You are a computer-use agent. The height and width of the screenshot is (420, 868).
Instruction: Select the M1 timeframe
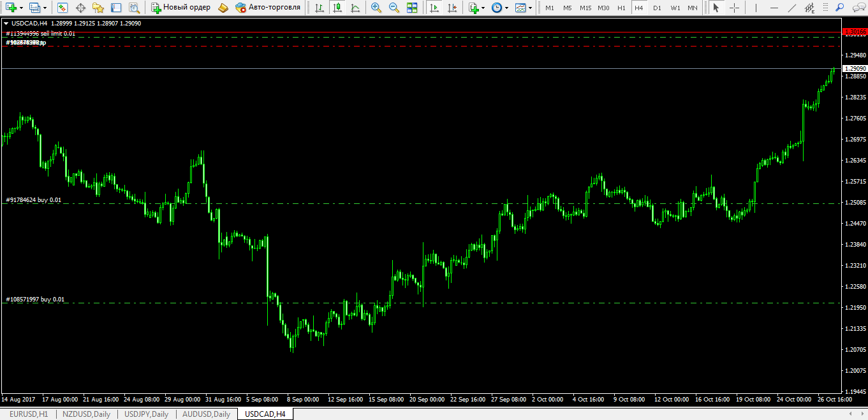coord(550,8)
